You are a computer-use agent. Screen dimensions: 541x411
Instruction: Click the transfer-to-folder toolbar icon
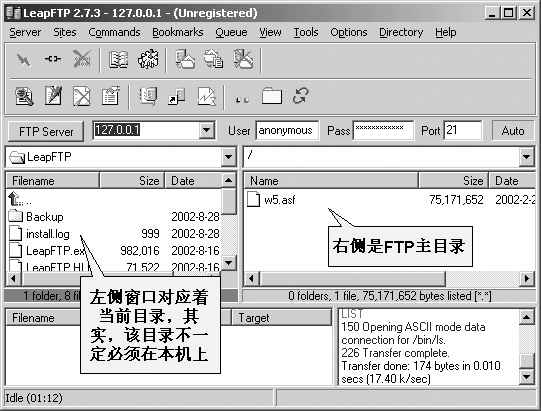185,59
